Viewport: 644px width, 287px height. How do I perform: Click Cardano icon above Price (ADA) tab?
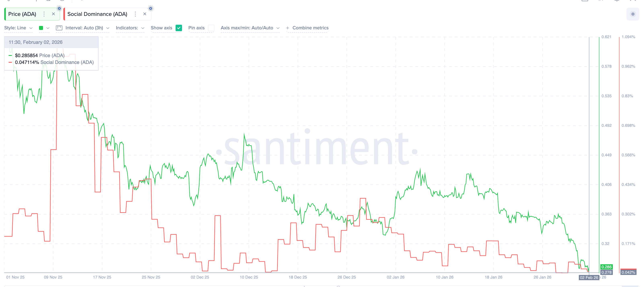click(59, 8)
